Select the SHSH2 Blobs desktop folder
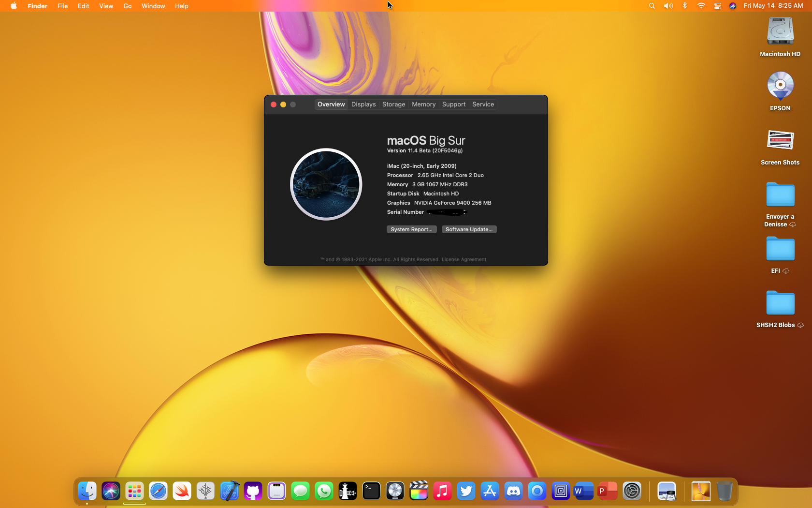812x508 pixels. [780, 304]
